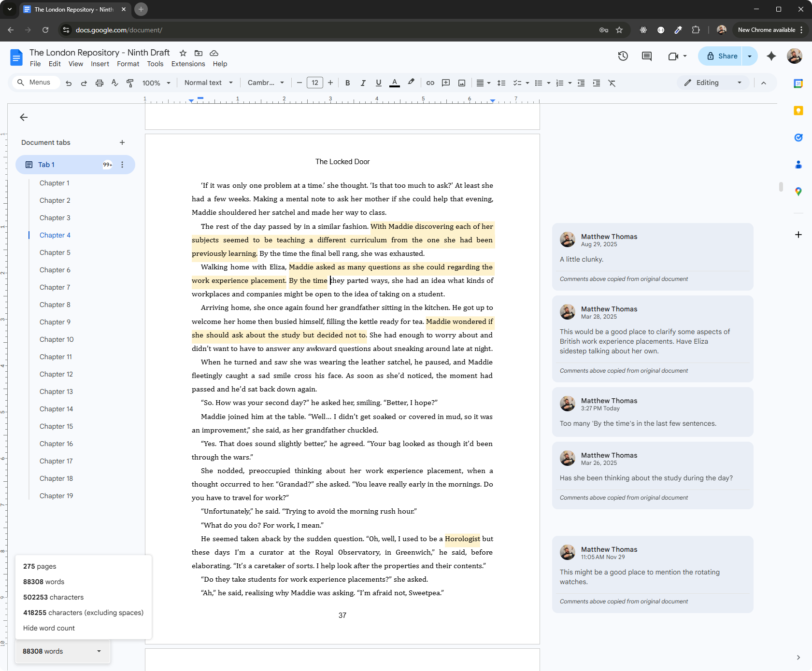Click the Share button

coord(722,56)
